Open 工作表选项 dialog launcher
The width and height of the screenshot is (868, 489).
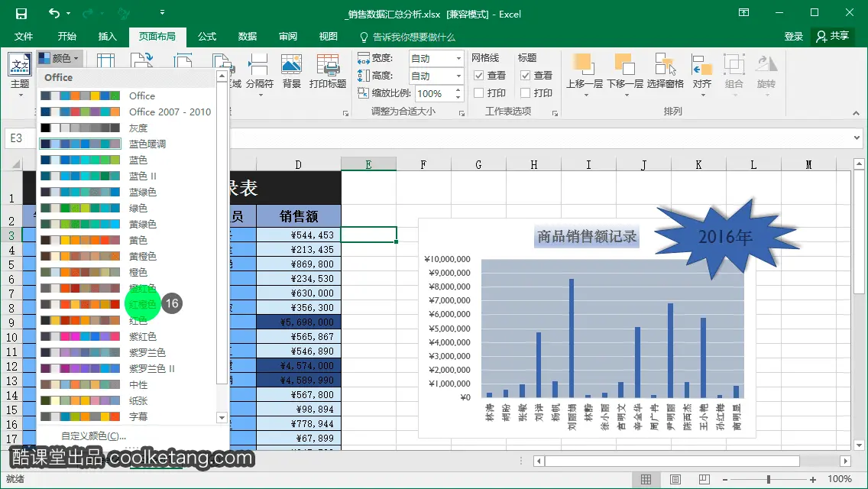point(555,114)
